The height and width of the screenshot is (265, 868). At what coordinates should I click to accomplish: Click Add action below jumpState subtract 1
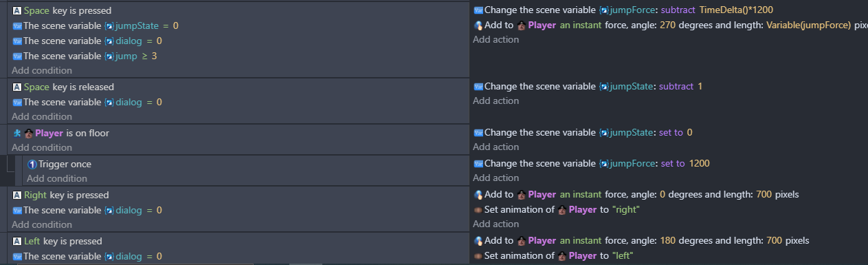(x=496, y=100)
